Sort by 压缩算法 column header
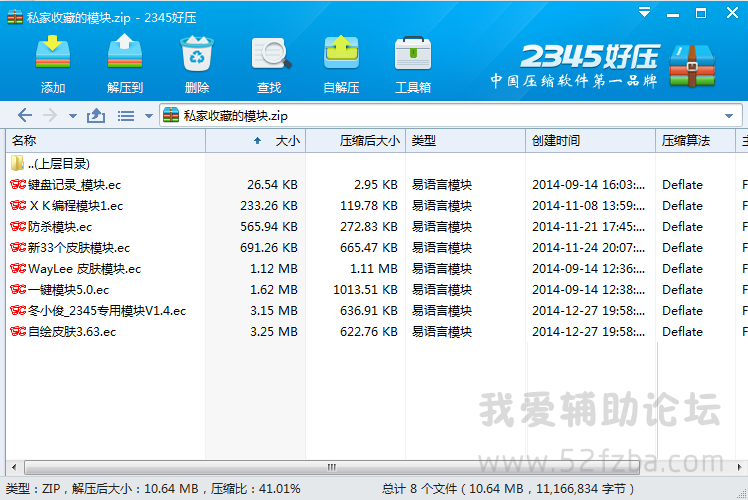This screenshot has height=500, width=748. click(695, 140)
